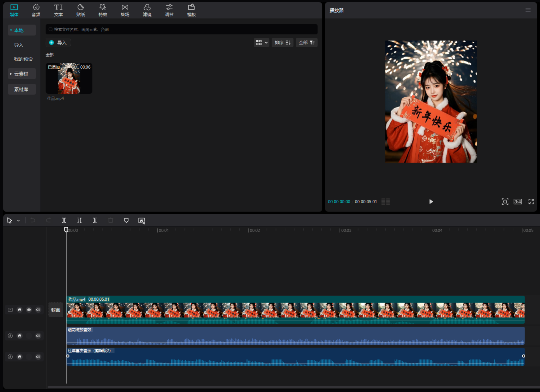
Task: Open the grid view layout dropdown
Action: pyautogui.click(x=262, y=43)
